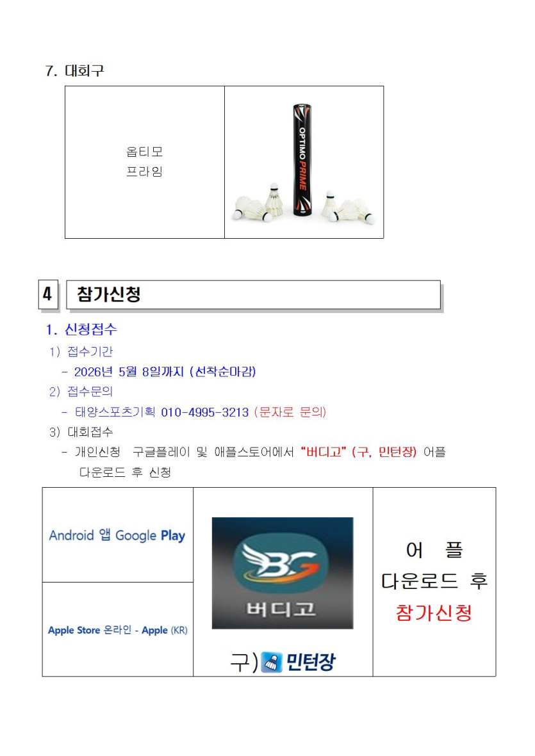Click the 참가신청 section heading box
535x756 pixels.
click(x=253, y=294)
